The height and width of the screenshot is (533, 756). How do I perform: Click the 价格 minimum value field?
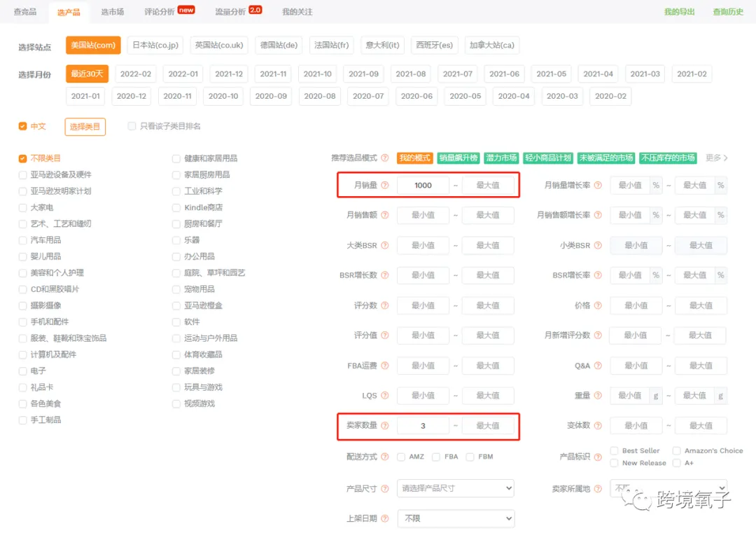click(636, 305)
